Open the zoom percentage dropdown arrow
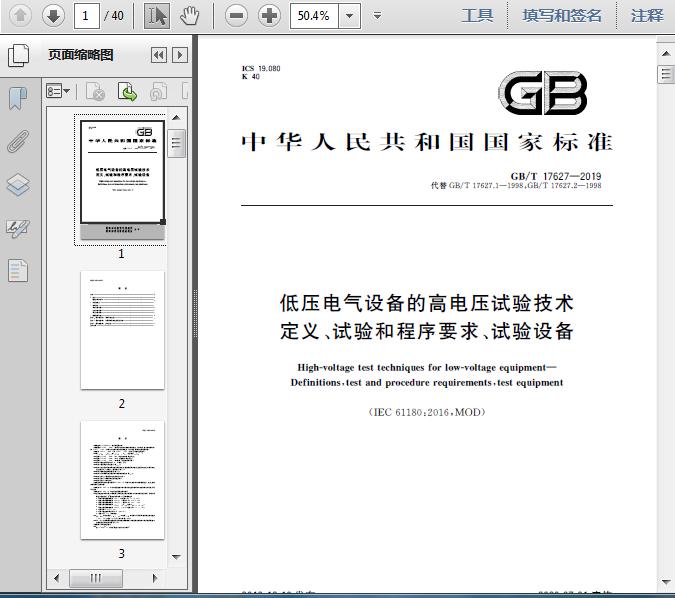Screen dimensions: 675x598 [349, 15]
